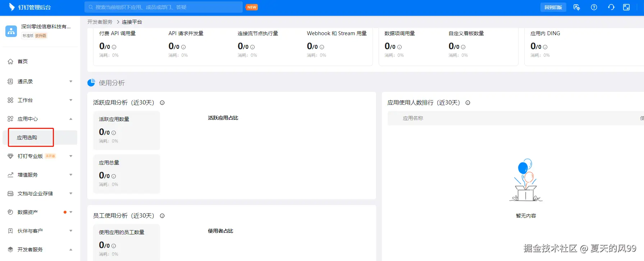Click the customer service headset icon

point(611,7)
